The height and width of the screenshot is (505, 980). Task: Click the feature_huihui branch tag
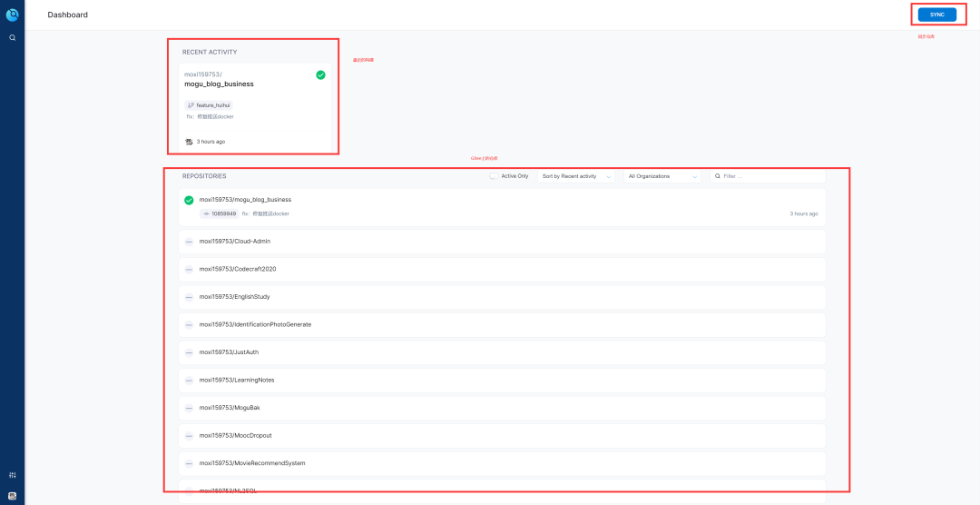point(209,105)
